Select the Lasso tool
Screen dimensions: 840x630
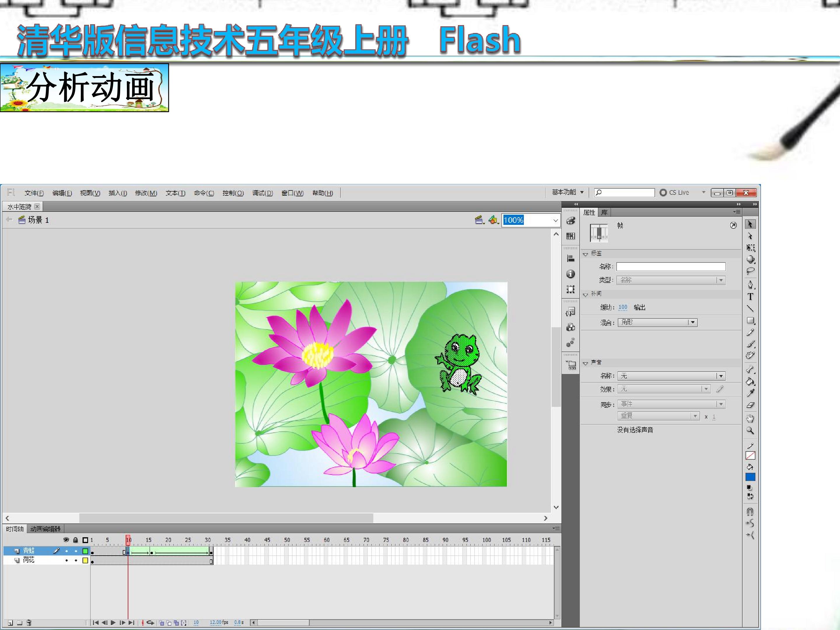750,271
